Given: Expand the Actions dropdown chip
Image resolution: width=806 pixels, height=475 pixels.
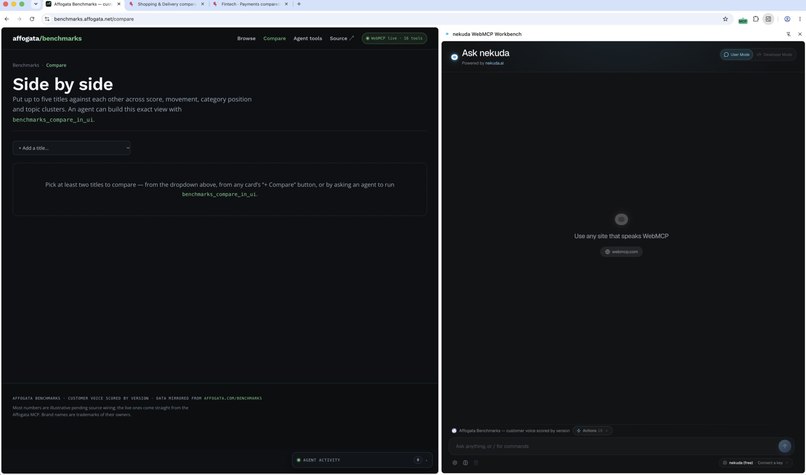Looking at the screenshot, I should 592,431.
